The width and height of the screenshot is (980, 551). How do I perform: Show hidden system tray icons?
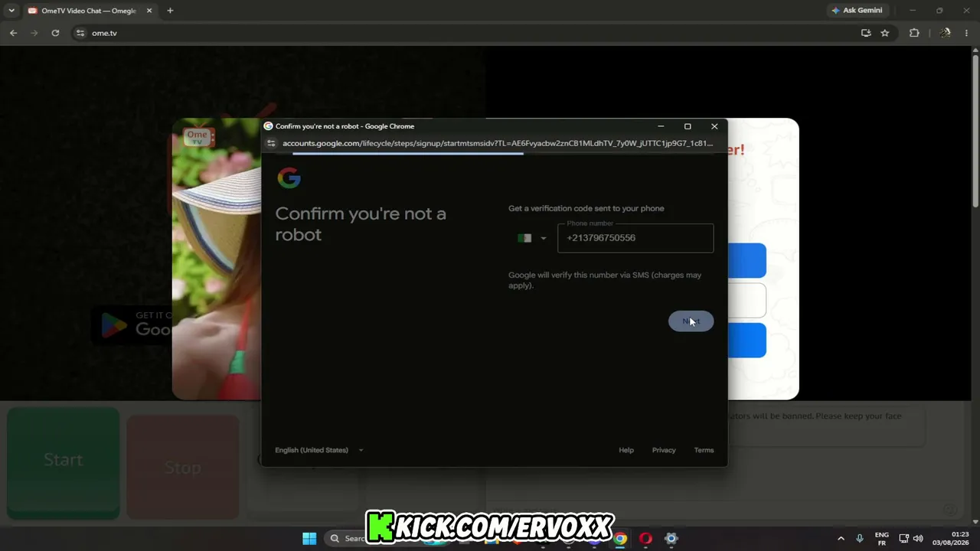(x=841, y=538)
